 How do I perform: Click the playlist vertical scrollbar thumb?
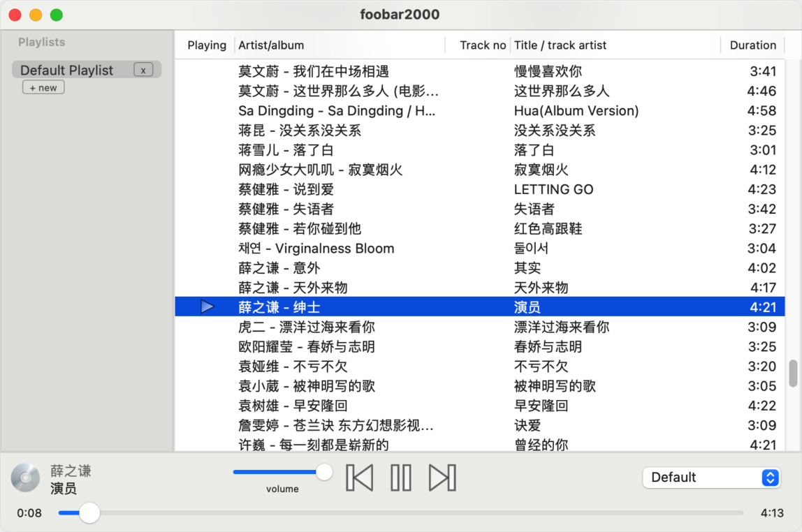794,374
